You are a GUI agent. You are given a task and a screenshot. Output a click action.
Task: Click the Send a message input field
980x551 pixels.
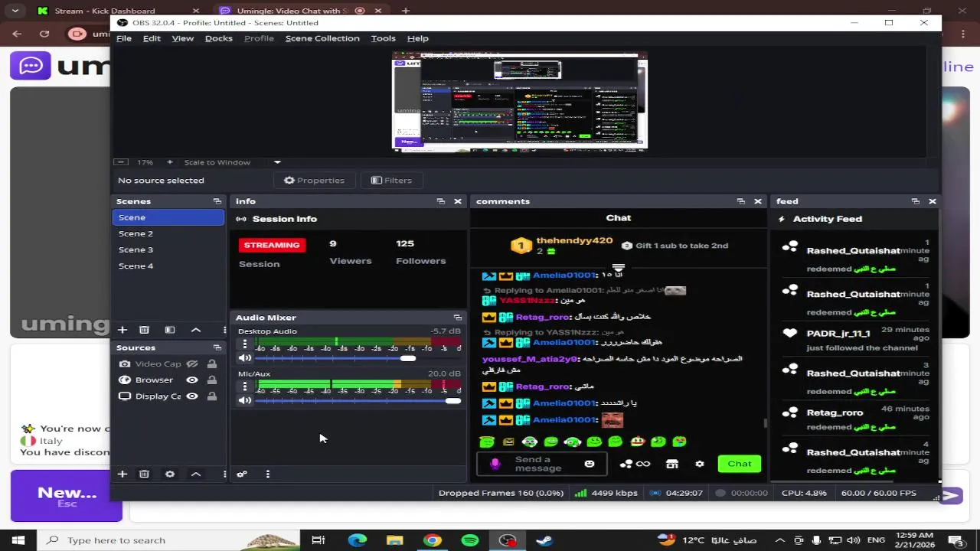pyautogui.click(x=541, y=464)
